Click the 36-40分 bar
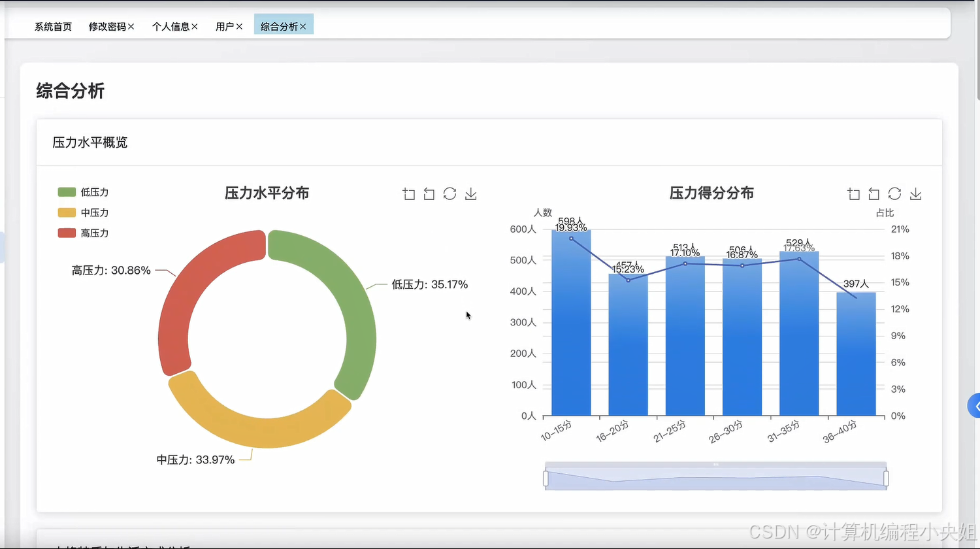980x549 pixels. click(856, 354)
